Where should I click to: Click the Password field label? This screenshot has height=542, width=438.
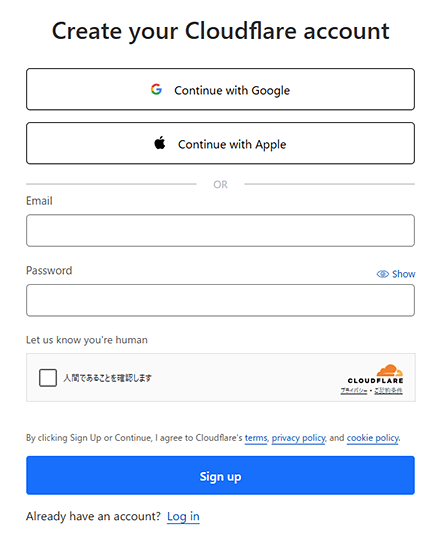coord(49,270)
